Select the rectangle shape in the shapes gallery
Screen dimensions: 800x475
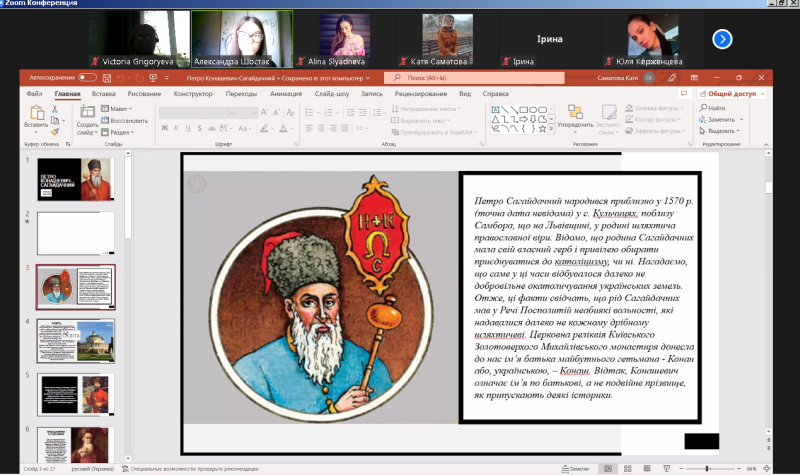pos(523,110)
